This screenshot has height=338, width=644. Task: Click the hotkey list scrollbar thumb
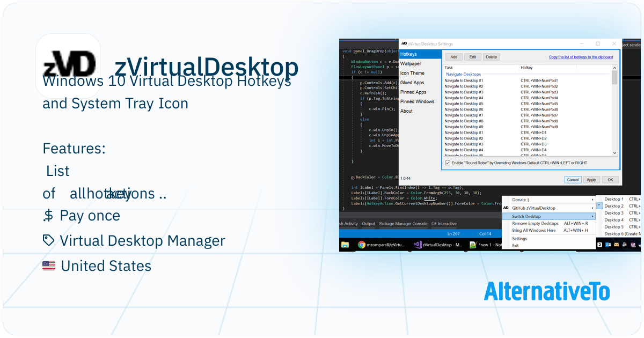(x=614, y=78)
